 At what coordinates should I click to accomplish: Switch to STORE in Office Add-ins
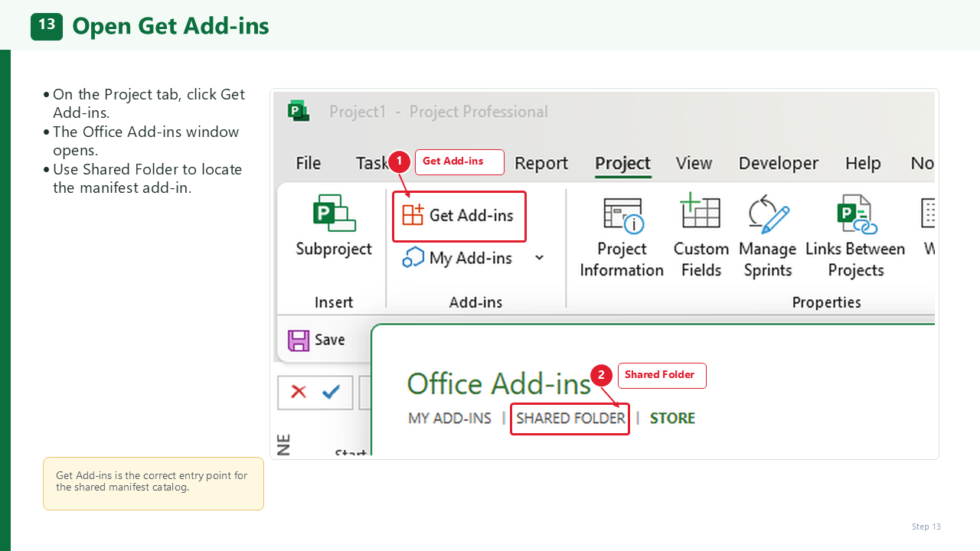pos(672,419)
